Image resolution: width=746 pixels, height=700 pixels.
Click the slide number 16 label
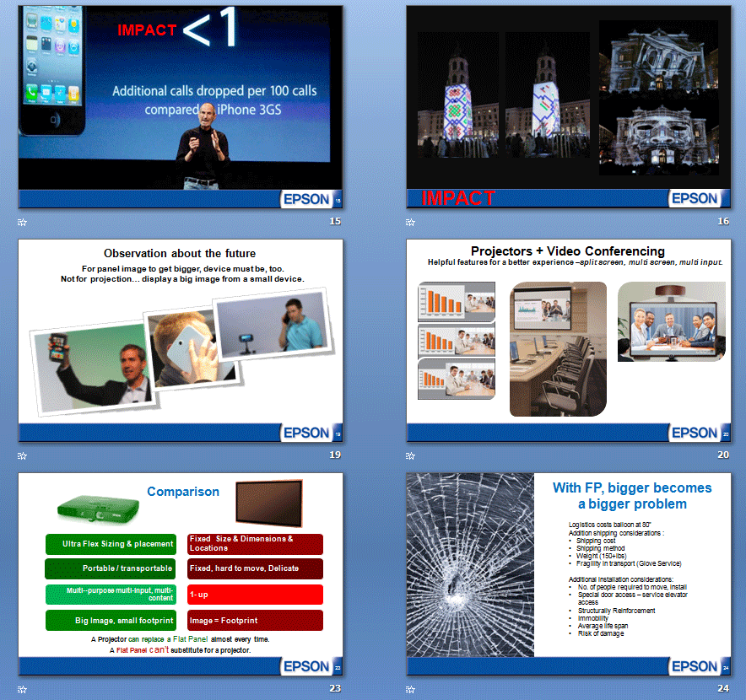click(723, 221)
